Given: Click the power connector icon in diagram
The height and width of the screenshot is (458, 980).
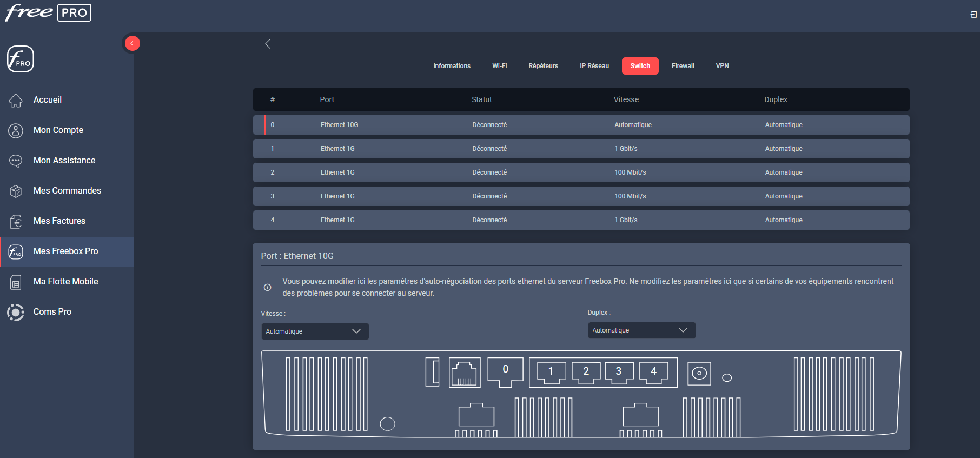Looking at the screenshot, I should [699, 373].
